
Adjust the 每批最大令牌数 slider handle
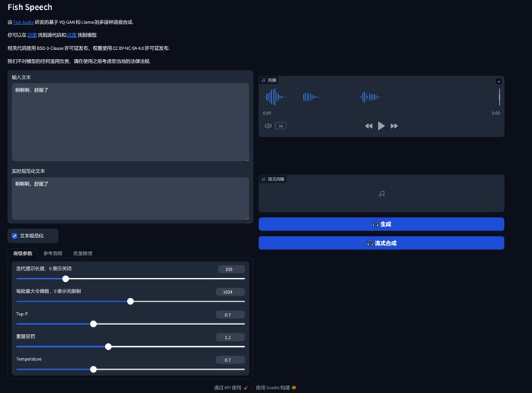click(x=130, y=302)
